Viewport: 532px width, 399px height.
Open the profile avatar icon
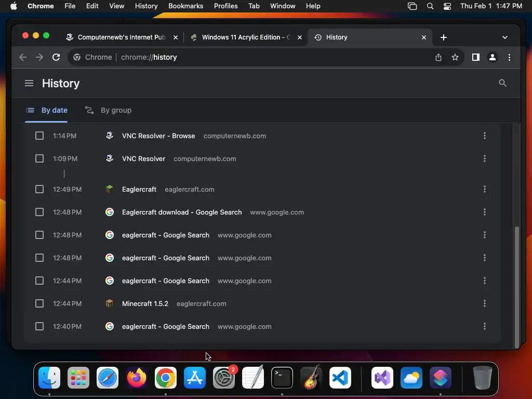(493, 57)
